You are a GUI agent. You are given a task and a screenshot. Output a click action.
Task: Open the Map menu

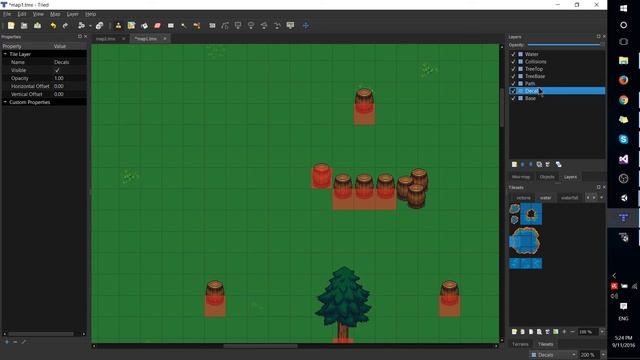55,14
